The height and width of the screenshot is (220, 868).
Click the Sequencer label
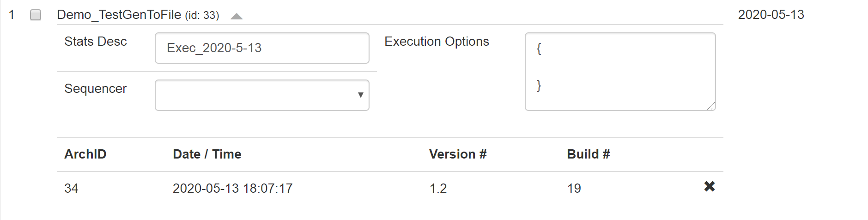click(x=96, y=89)
